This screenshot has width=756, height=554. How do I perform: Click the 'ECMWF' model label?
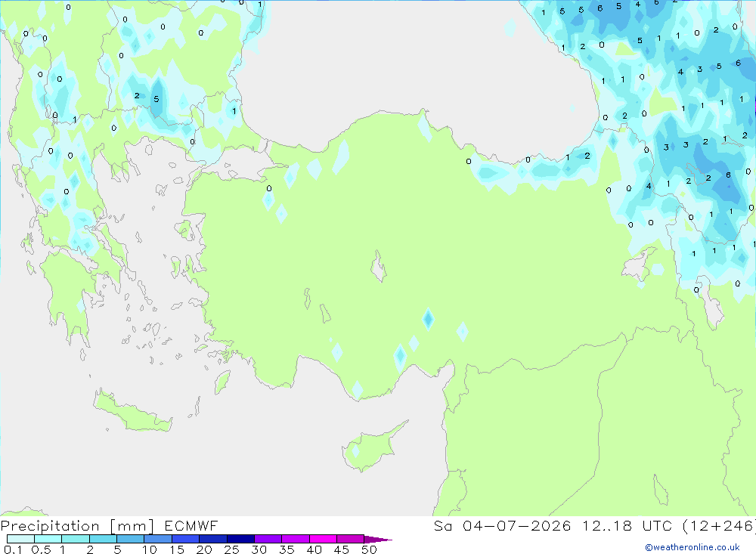(191, 525)
